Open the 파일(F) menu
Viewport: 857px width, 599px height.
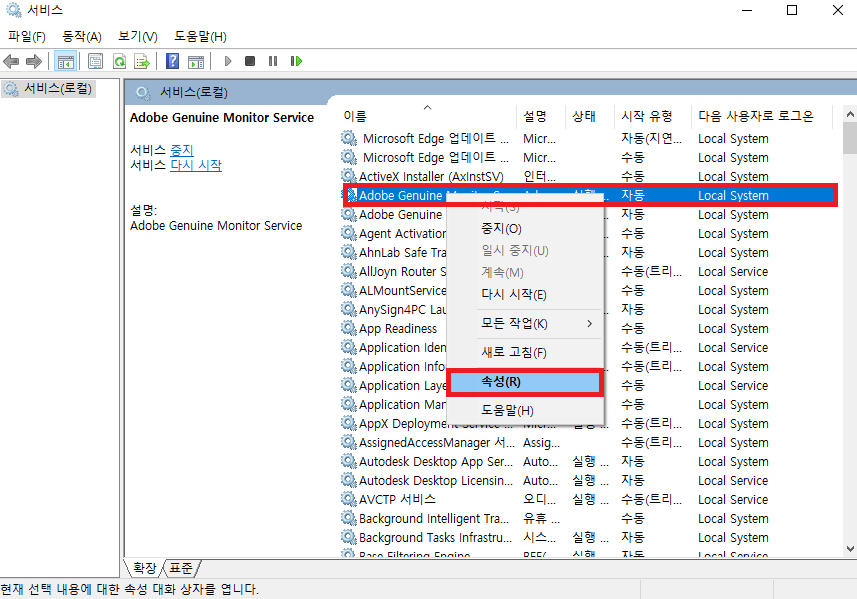tap(27, 37)
